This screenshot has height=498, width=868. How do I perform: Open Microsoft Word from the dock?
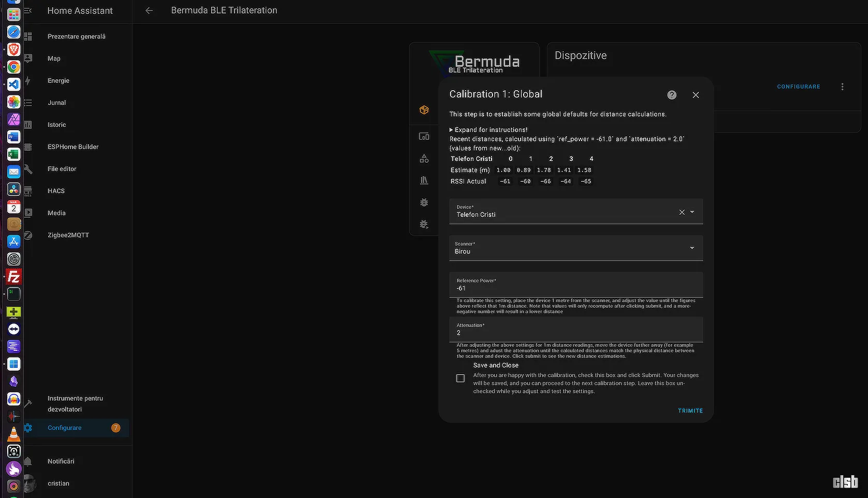(14, 137)
